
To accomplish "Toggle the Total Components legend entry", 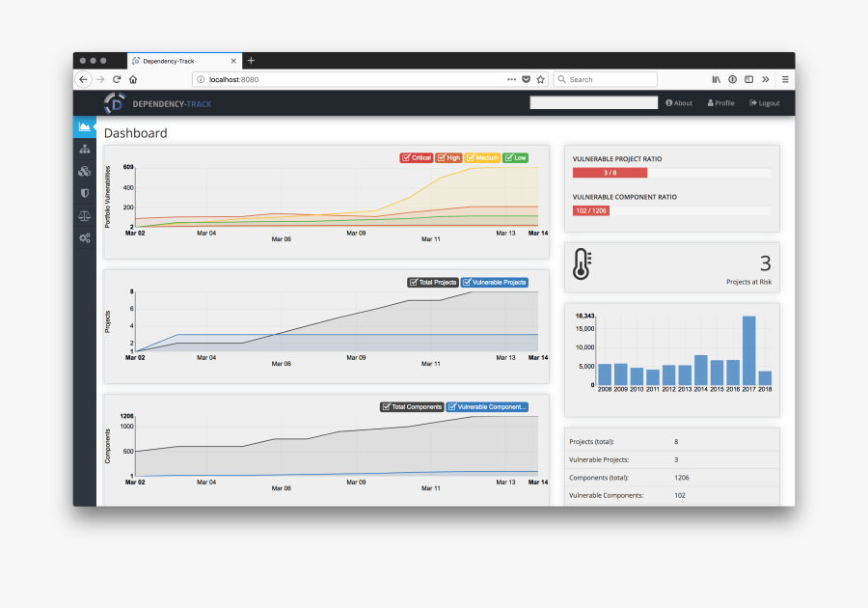I will pos(411,406).
